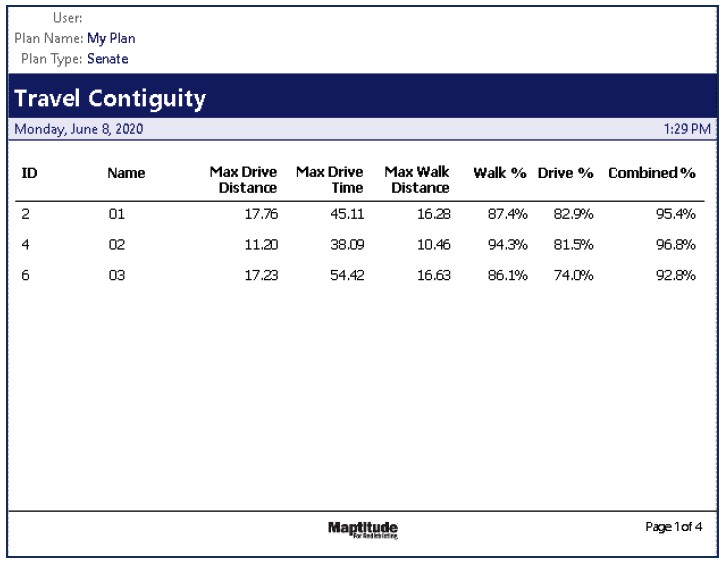Click the Walk % column header
The image size is (725, 562).
(500, 173)
